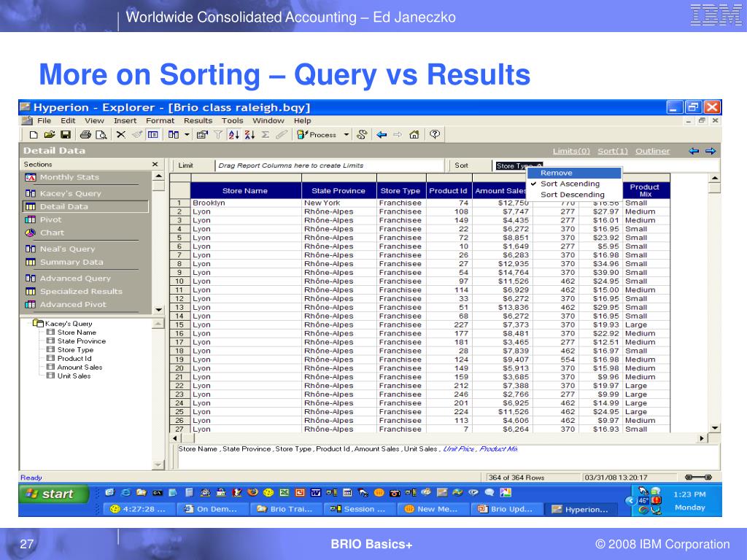The width and height of the screenshot is (747, 560).
Task: Open the Specialized Results section
Action: [x=81, y=292]
